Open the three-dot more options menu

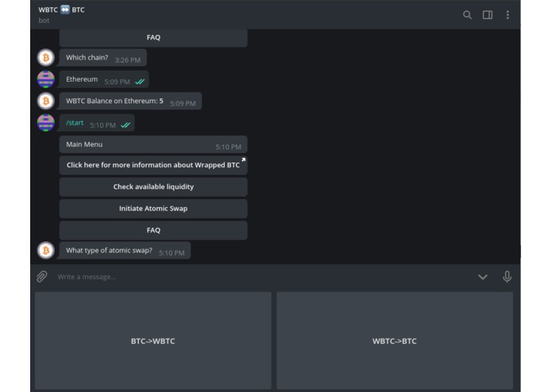click(x=508, y=15)
